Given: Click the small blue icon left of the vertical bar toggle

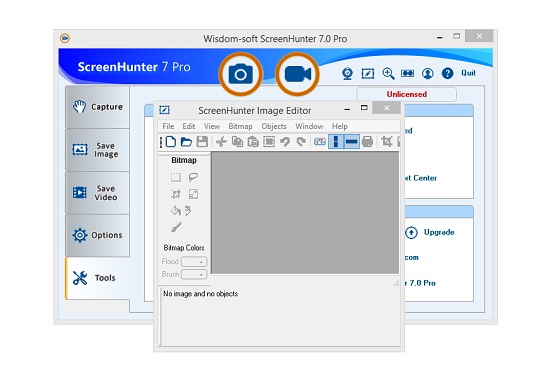Looking at the screenshot, I should (320, 142).
